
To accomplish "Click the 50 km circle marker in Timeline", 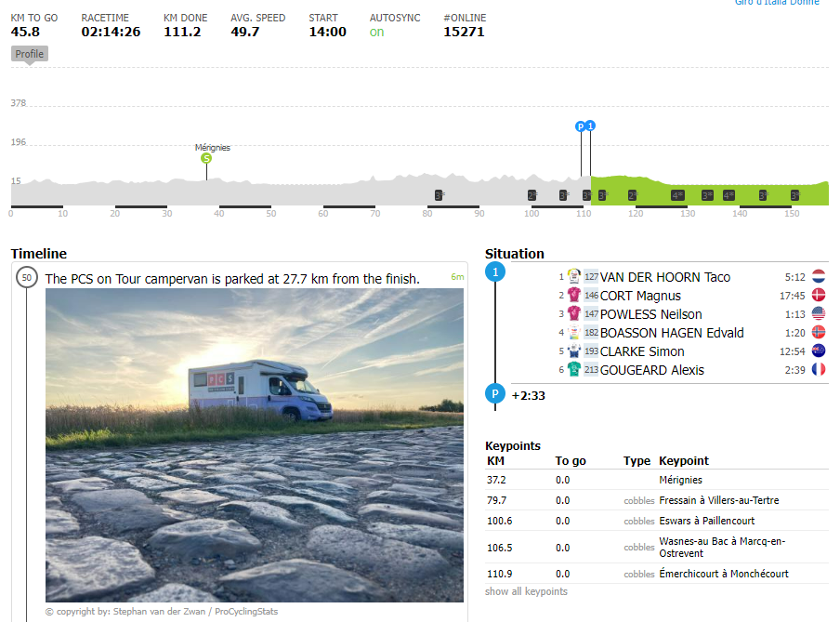I will pos(27,278).
